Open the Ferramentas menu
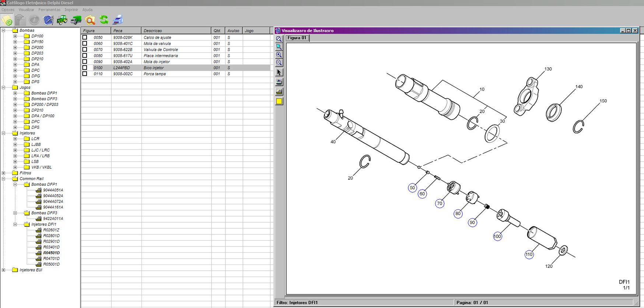The image size is (644, 308). [x=49, y=10]
